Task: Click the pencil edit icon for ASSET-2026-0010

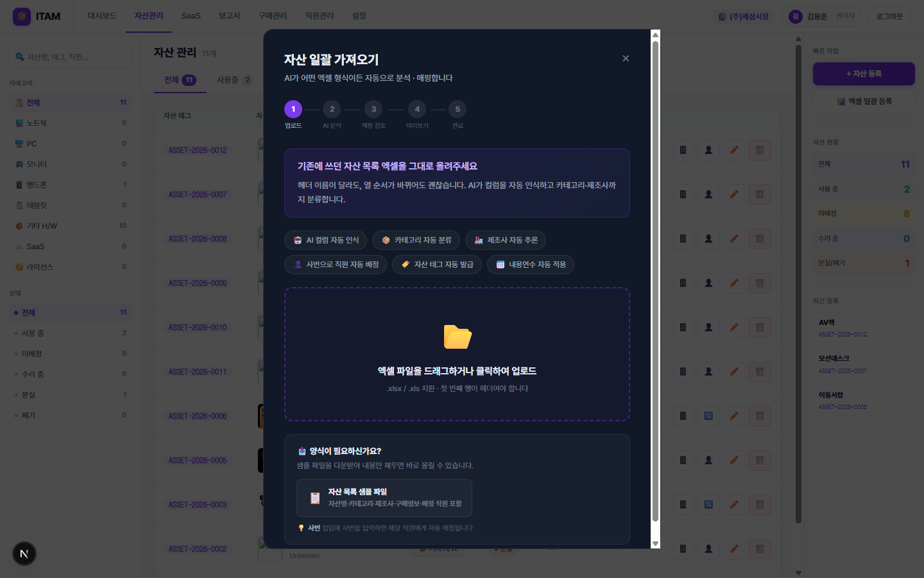Action: pos(734,327)
